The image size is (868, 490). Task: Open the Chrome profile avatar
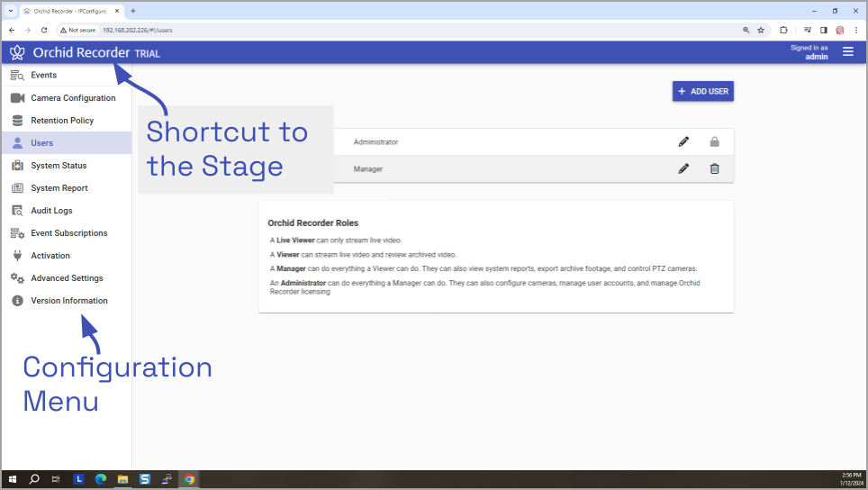pyautogui.click(x=840, y=30)
